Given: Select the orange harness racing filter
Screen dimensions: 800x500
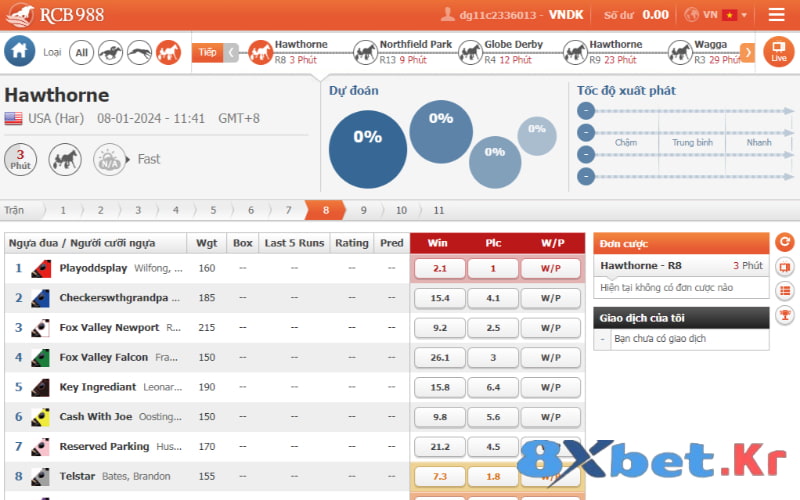Looking at the screenshot, I should pos(168,52).
